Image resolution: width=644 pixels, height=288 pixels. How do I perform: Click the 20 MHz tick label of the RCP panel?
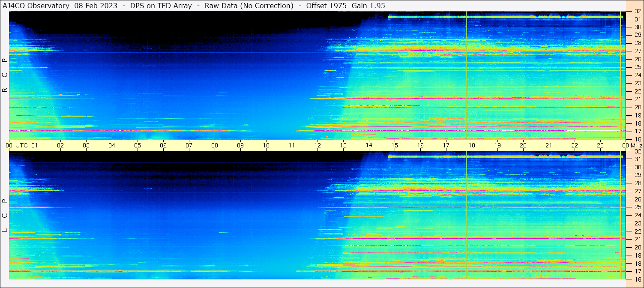click(x=637, y=107)
